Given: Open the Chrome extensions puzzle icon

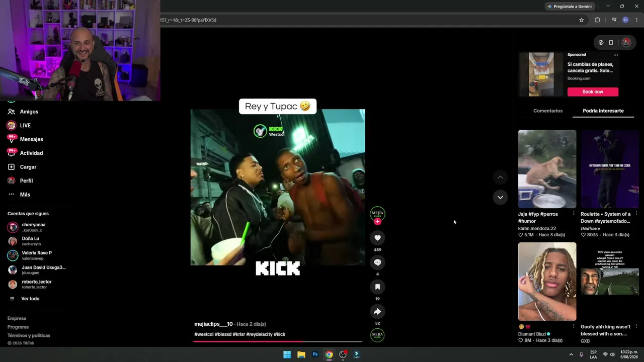Looking at the screenshot, I should pyautogui.click(x=597, y=20).
